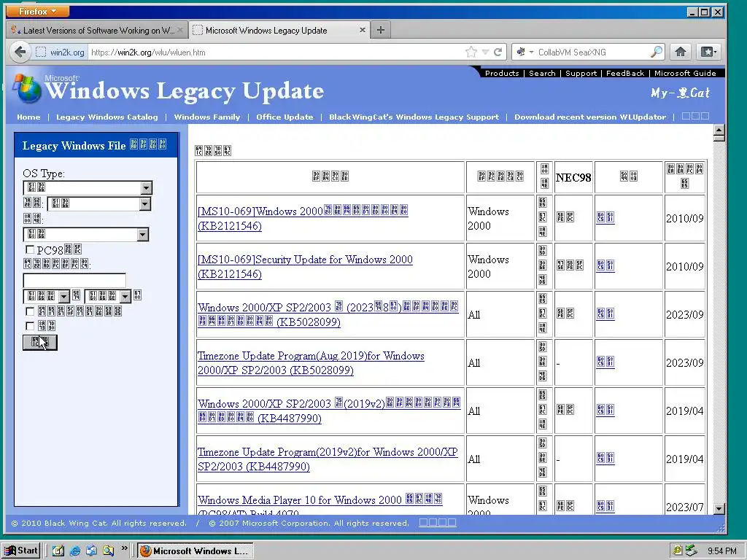Click detail link in Timezone Update Program(Aug.2019) row
This screenshot has height=560, width=747.
coord(605,362)
